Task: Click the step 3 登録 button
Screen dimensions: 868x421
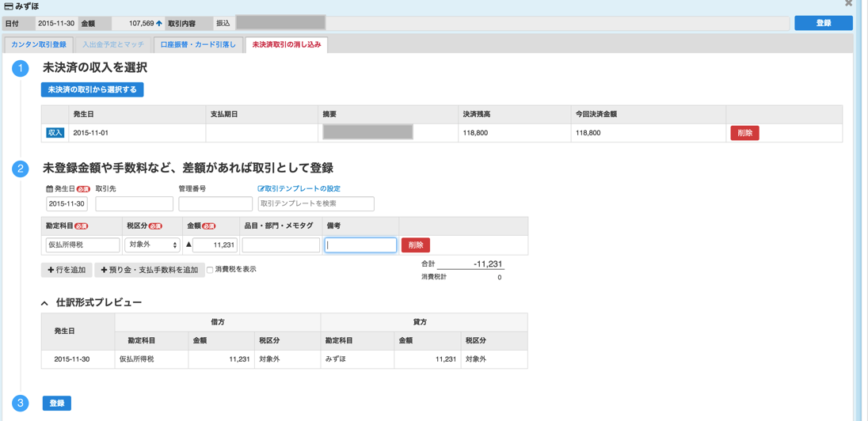Action: [57, 404]
